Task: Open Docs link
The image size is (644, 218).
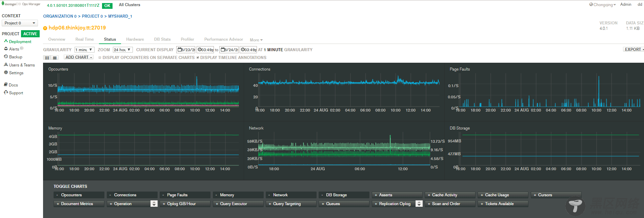Action: click(13, 85)
